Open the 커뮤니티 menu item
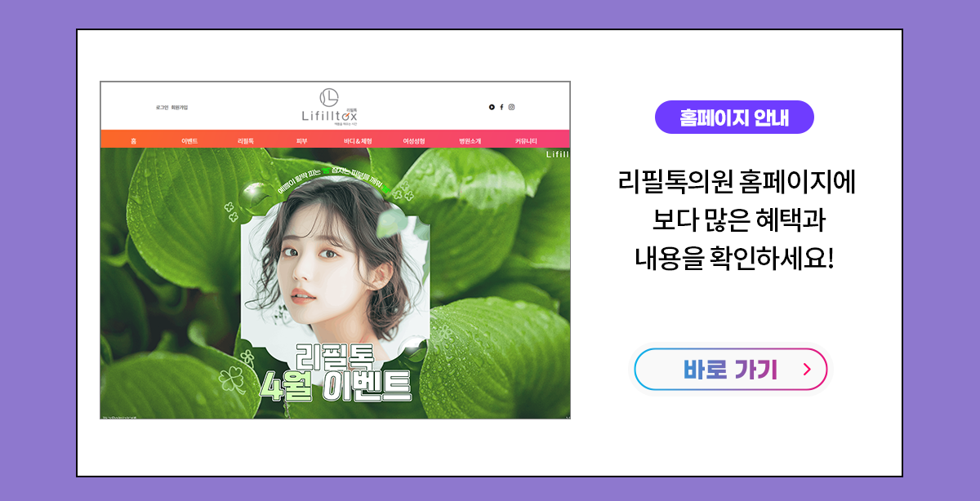Screen dimensions: 980x501 (x=526, y=141)
